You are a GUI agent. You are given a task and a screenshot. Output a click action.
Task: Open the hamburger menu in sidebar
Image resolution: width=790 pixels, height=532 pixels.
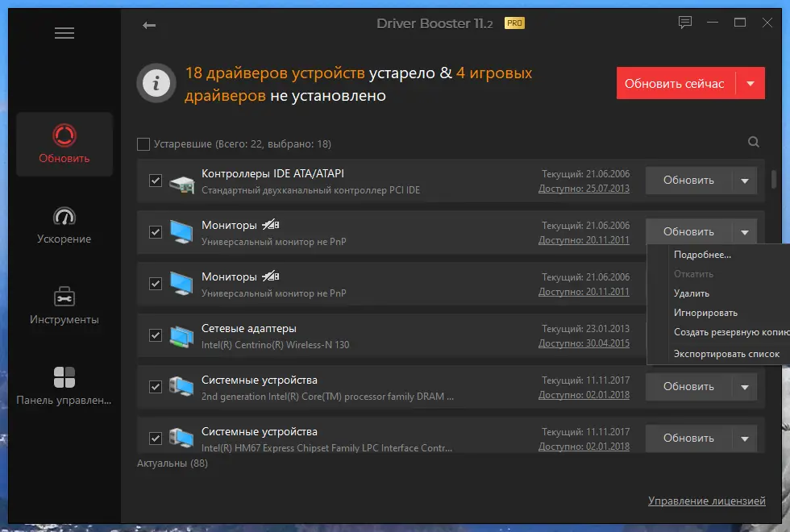click(64, 33)
